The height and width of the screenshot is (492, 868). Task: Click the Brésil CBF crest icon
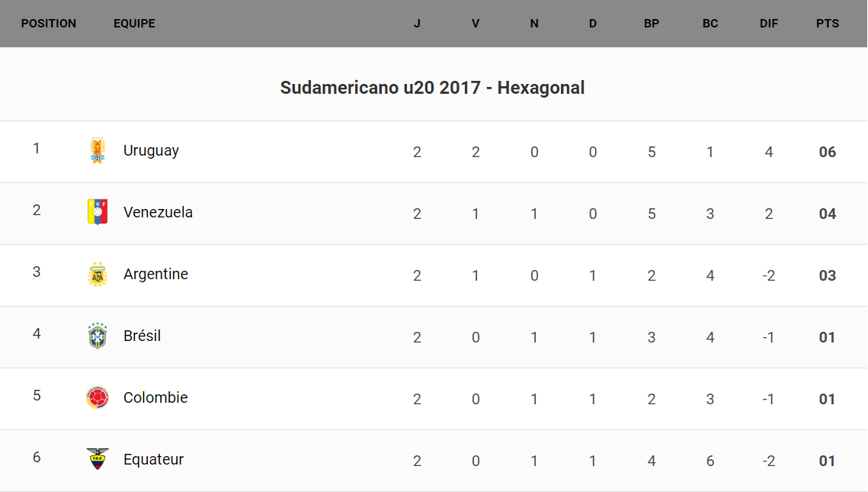97,336
